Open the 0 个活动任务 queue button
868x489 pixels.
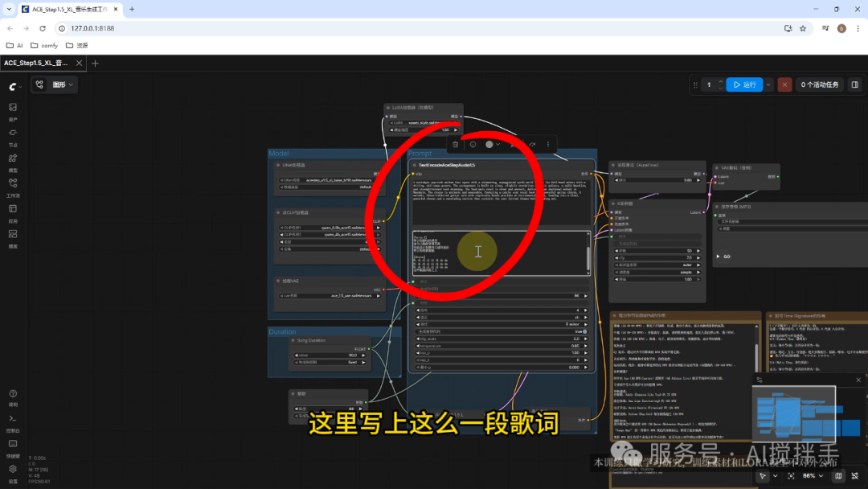click(819, 84)
